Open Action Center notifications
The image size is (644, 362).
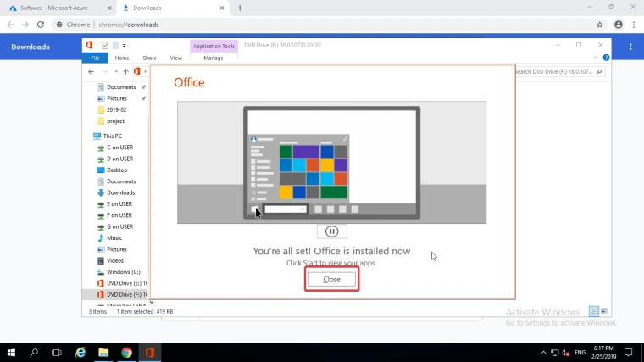tap(629, 353)
